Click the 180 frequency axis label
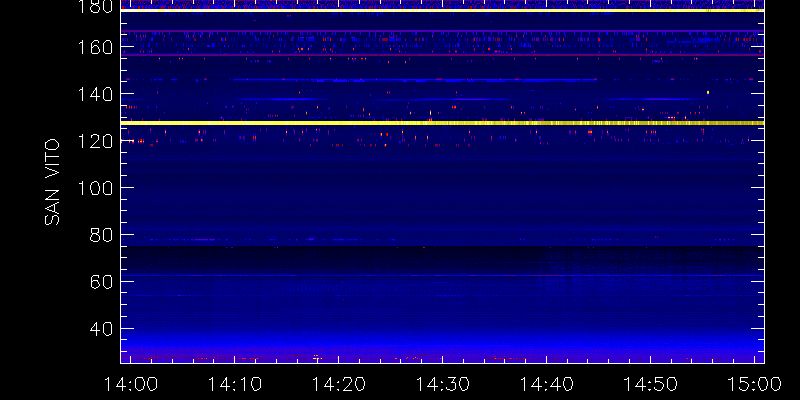The height and width of the screenshot is (400, 800). pyautogui.click(x=95, y=7)
